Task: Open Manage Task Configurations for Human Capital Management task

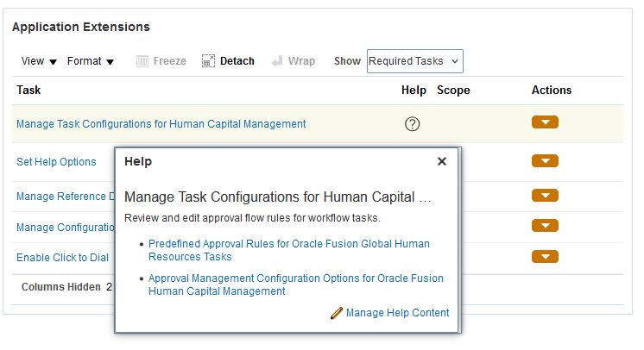Action: click(x=161, y=124)
